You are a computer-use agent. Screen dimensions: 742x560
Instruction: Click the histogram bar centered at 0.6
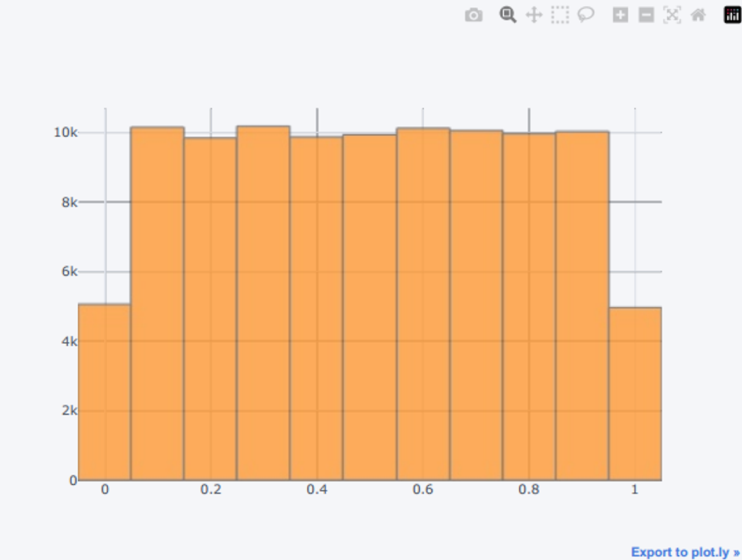click(x=423, y=304)
